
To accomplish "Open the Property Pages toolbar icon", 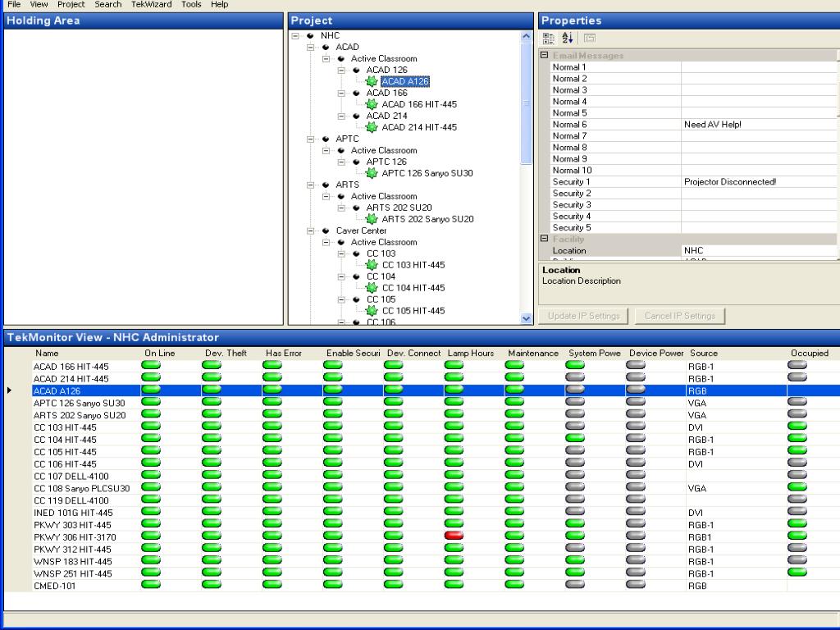I will 589,38.
